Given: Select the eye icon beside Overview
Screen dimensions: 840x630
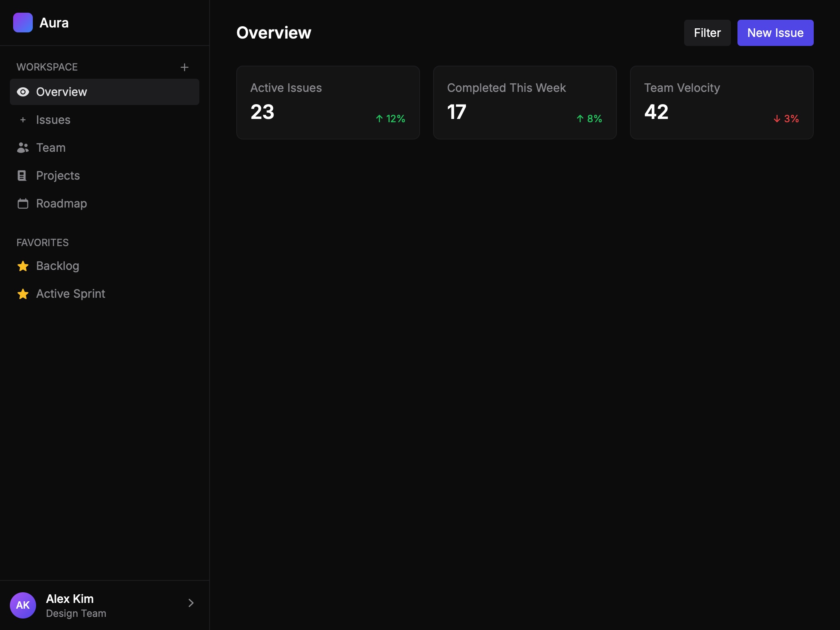Looking at the screenshot, I should point(23,92).
